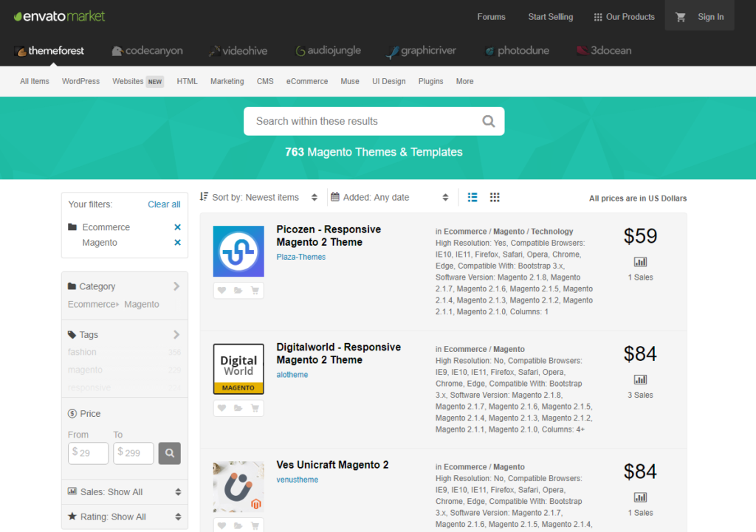Expand the Rating Show All filter
Image resolution: width=756 pixels, height=532 pixels.
pyautogui.click(x=125, y=517)
